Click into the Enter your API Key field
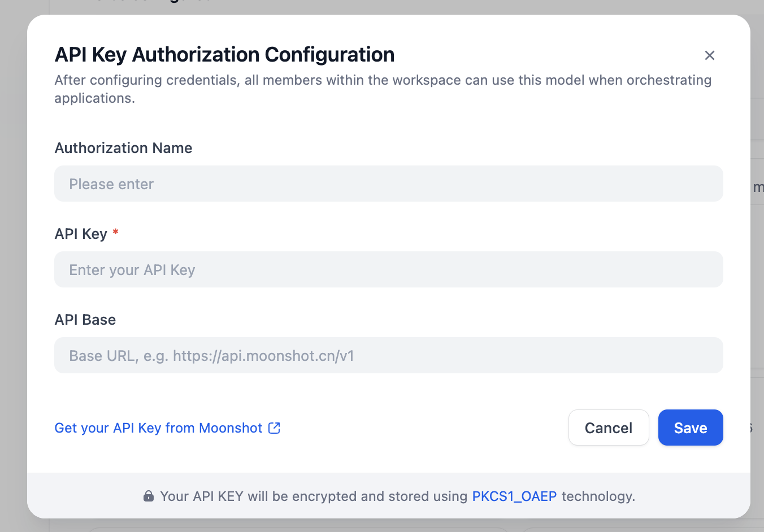The width and height of the screenshot is (764, 532). 388,270
